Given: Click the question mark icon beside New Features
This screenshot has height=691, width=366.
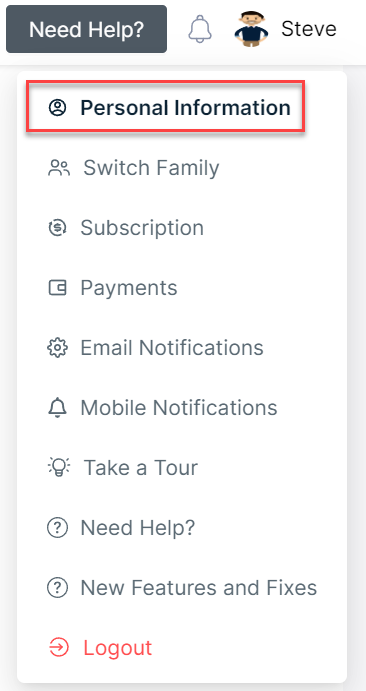Looking at the screenshot, I should coord(57,588).
